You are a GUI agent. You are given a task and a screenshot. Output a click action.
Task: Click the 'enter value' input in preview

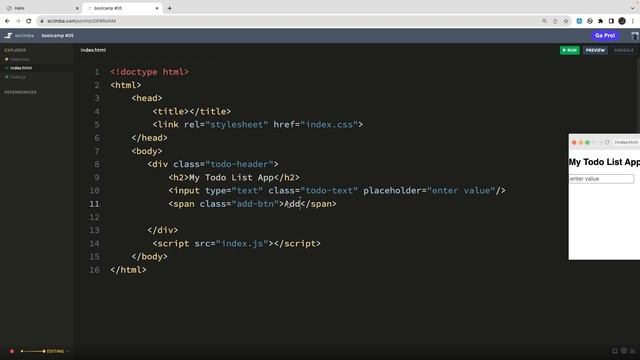pos(602,179)
